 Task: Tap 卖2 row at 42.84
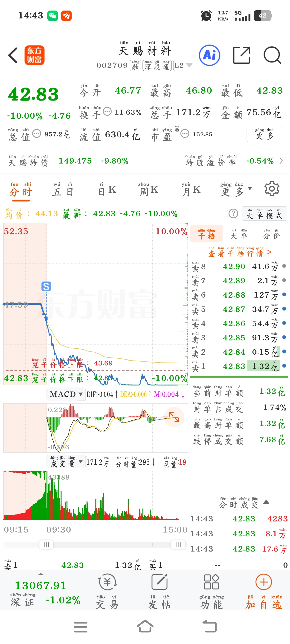(239, 351)
